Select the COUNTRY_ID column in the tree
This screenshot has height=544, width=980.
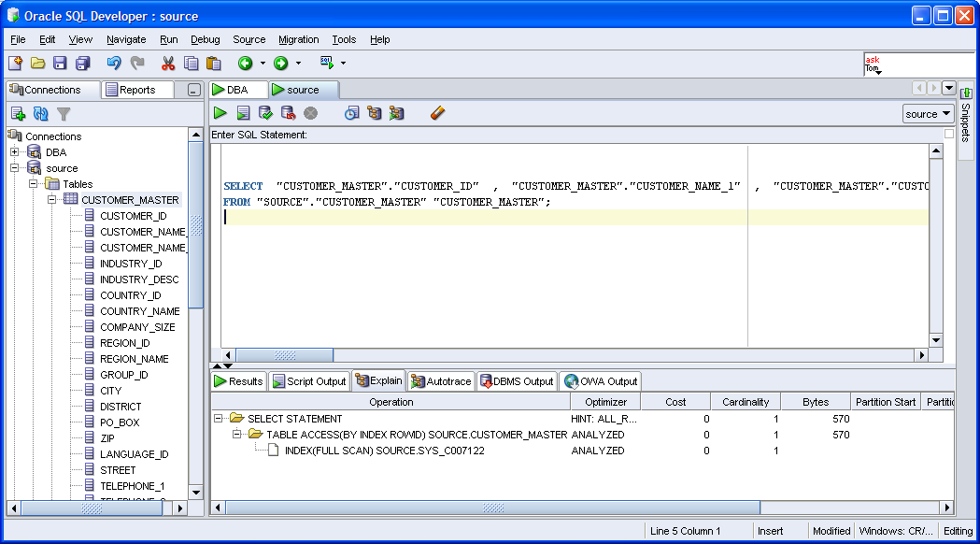pyautogui.click(x=130, y=294)
